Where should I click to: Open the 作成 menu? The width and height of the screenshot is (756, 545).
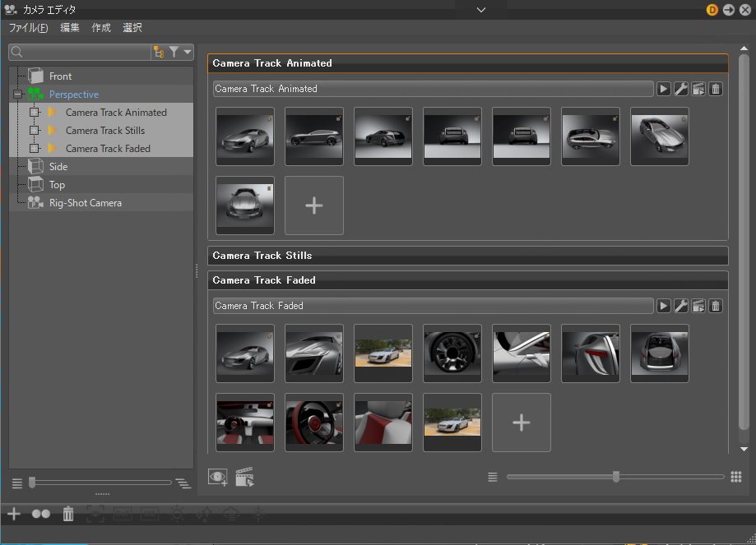[x=101, y=28]
